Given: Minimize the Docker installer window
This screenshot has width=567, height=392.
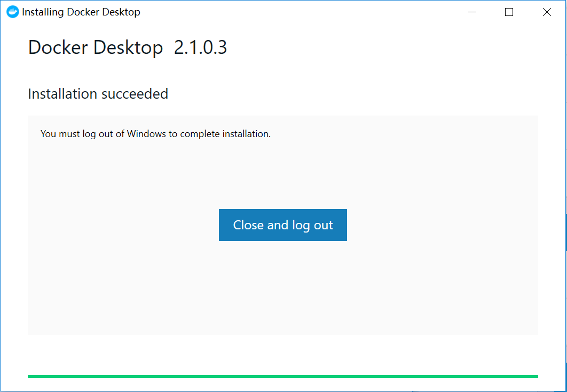Looking at the screenshot, I should (471, 12).
